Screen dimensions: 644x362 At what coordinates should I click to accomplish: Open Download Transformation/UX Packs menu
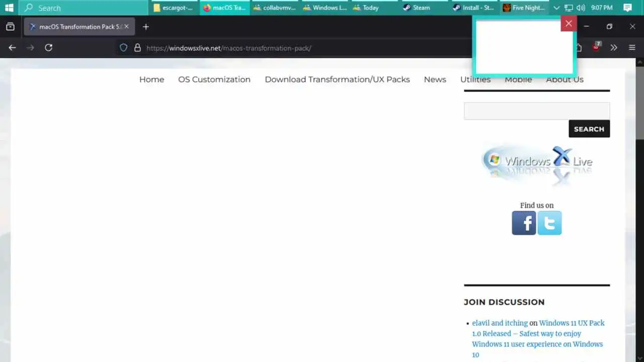pos(337,79)
